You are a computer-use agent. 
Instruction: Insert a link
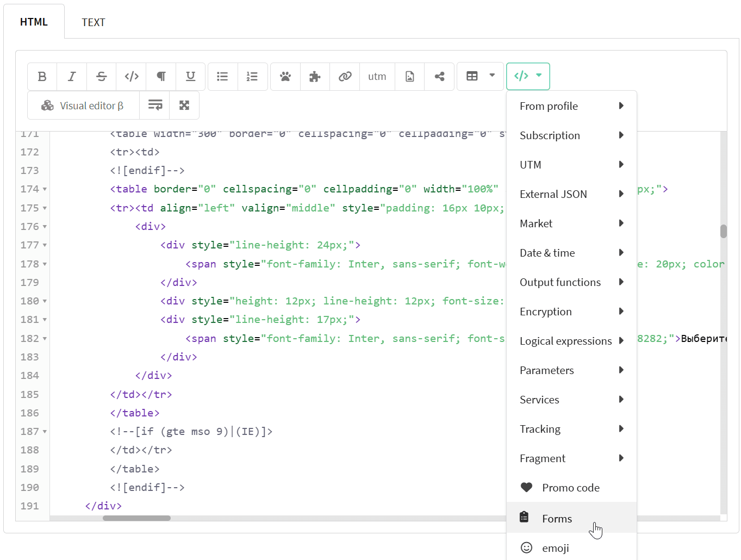(345, 76)
